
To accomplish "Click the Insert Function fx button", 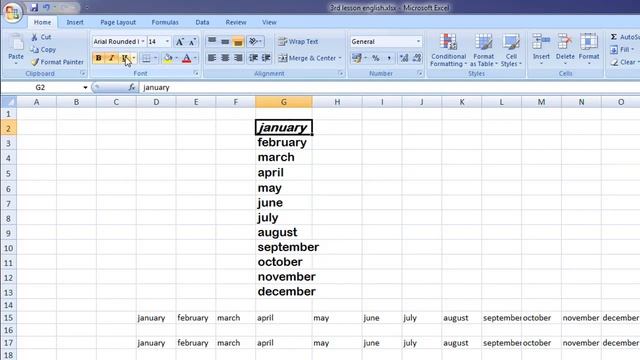I will [131, 87].
